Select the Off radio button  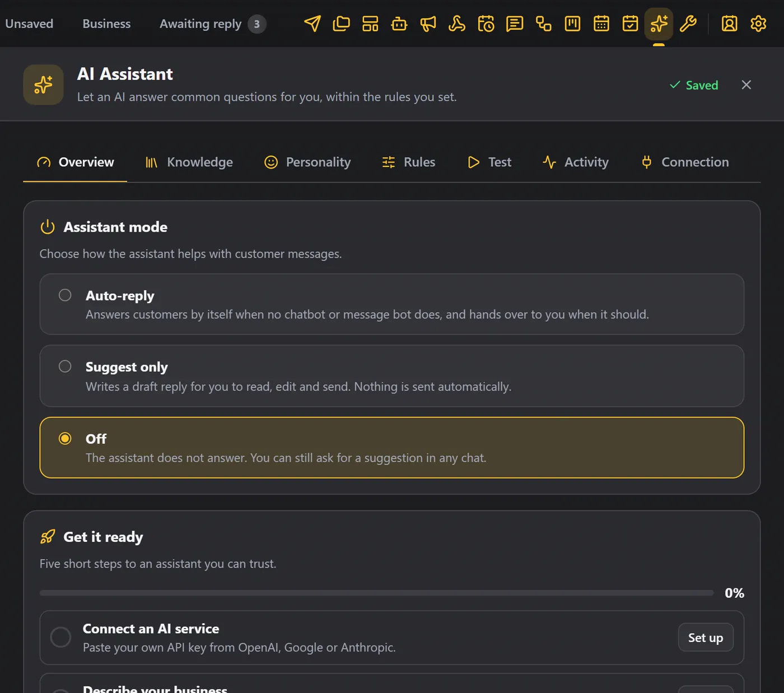tap(65, 438)
